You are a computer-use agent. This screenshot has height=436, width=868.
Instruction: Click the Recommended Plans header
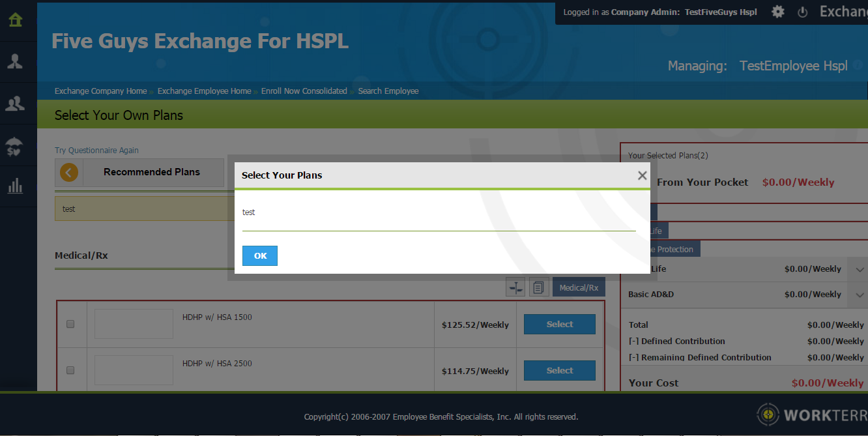click(x=152, y=172)
